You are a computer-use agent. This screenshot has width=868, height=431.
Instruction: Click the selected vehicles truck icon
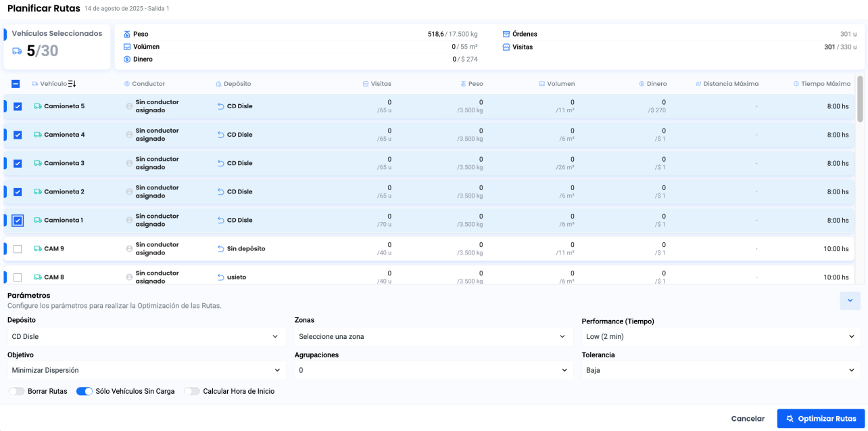click(18, 51)
